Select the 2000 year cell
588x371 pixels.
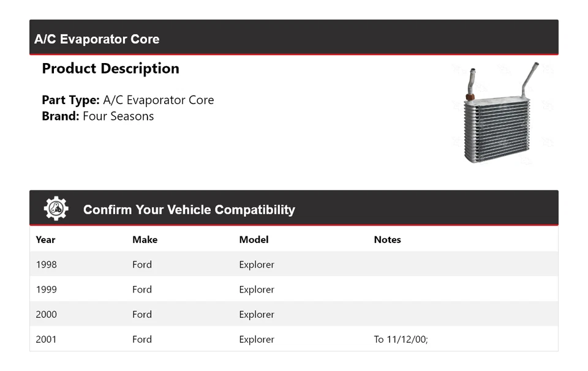pyautogui.click(x=47, y=315)
